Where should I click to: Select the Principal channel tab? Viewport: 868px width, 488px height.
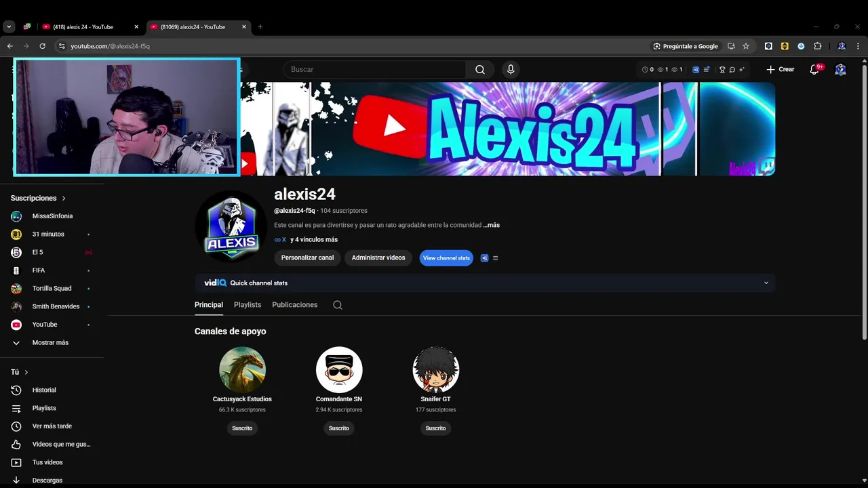pos(209,305)
